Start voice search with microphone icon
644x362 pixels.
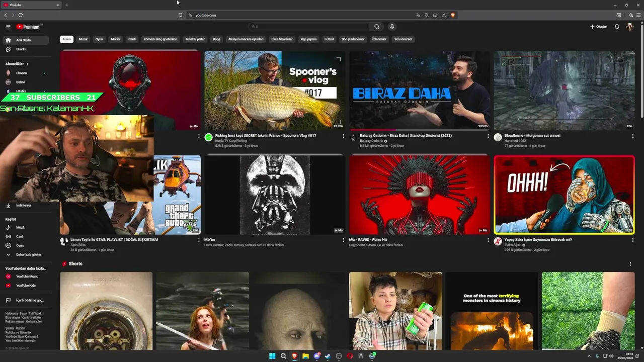point(392,27)
